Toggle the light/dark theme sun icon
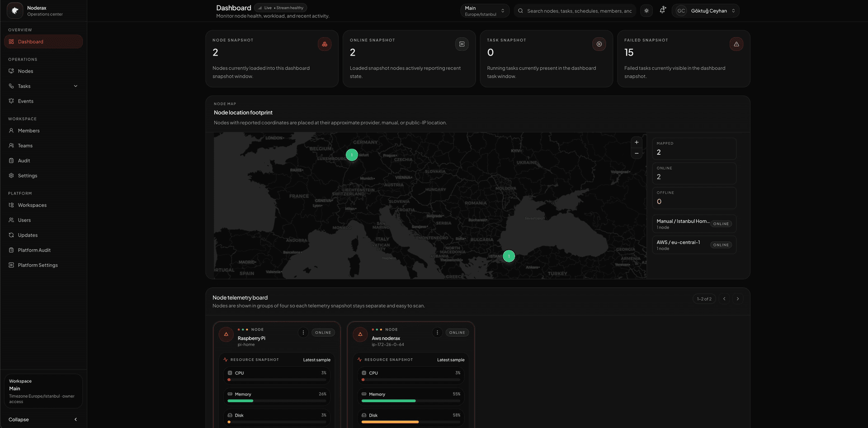868x428 pixels. click(x=646, y=11)
